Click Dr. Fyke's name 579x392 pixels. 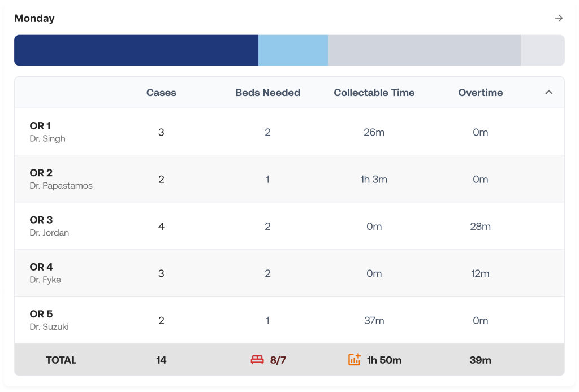tap(45, 280)
